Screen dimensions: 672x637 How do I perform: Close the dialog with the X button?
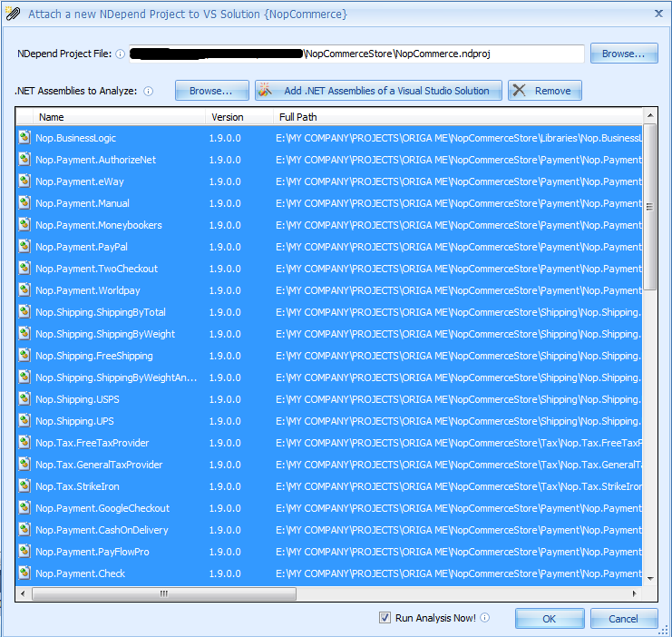point(658,14)
